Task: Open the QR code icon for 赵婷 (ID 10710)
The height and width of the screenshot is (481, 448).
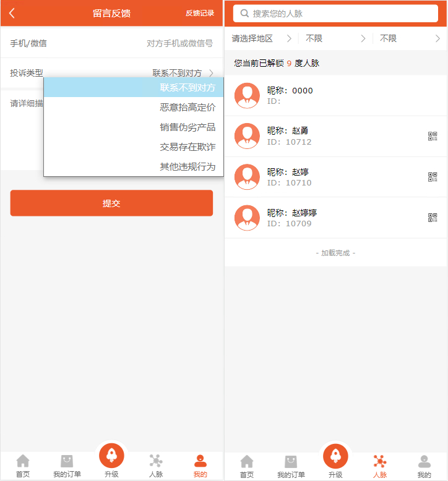Action: (433, 177)
